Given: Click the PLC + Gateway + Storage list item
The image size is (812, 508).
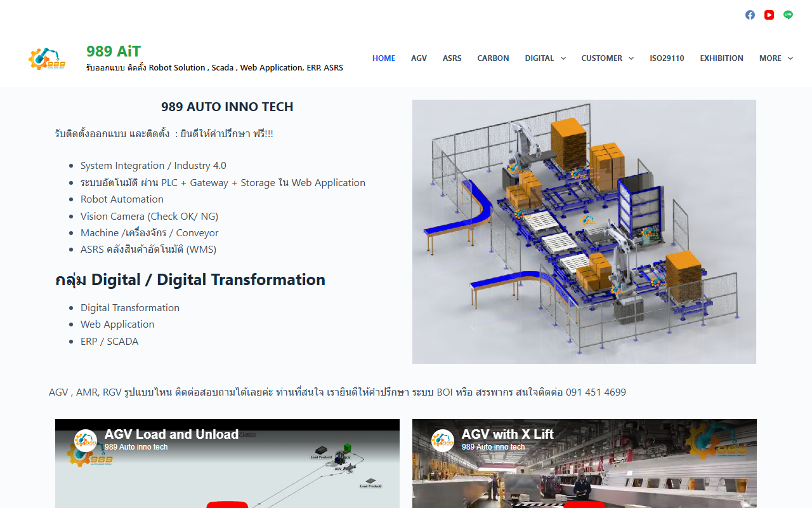Looking at the screenshot, I should (223, 183).
